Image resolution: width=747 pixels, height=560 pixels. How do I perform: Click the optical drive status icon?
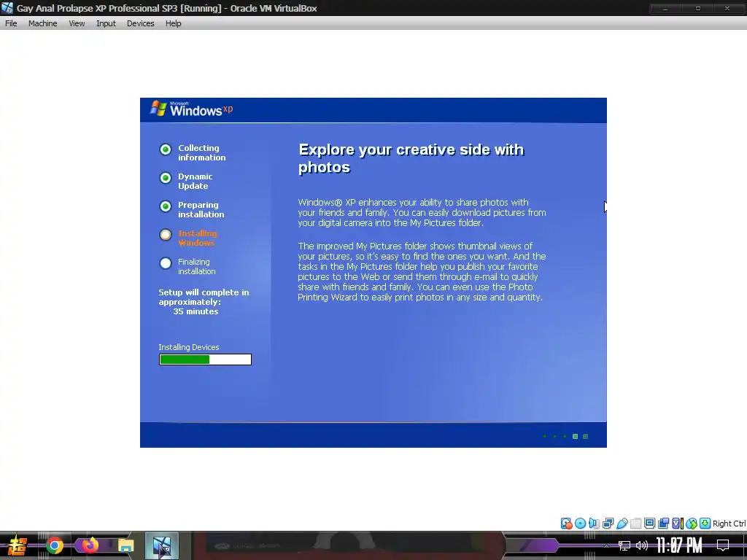pos(580,524)
